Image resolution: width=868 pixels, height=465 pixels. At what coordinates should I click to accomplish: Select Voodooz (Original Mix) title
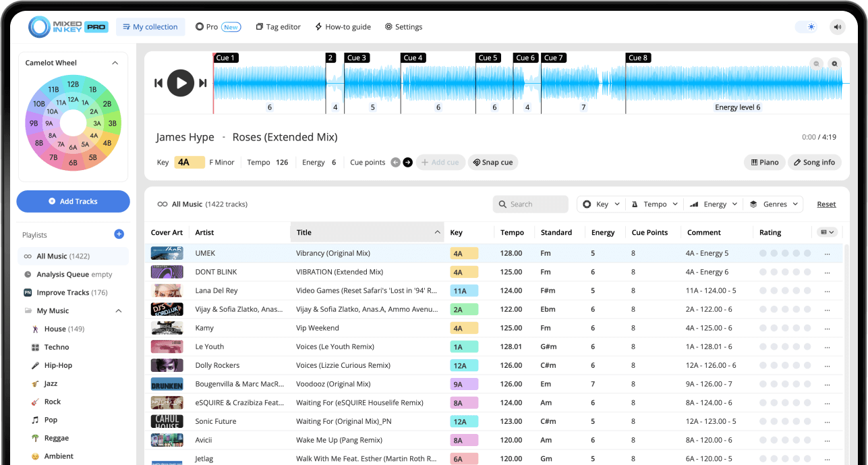[x=333, y=384]
